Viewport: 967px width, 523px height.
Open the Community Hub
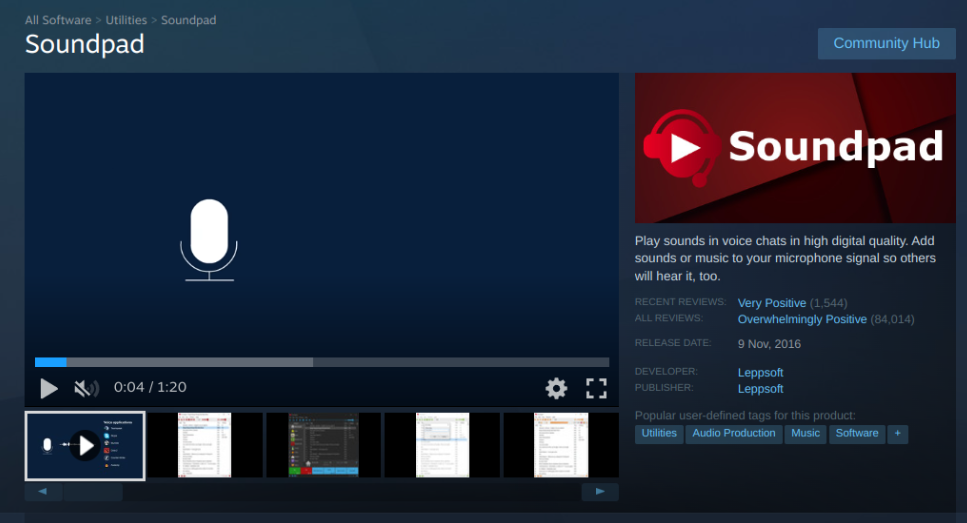pyautogui.click(x=886, y=43)
